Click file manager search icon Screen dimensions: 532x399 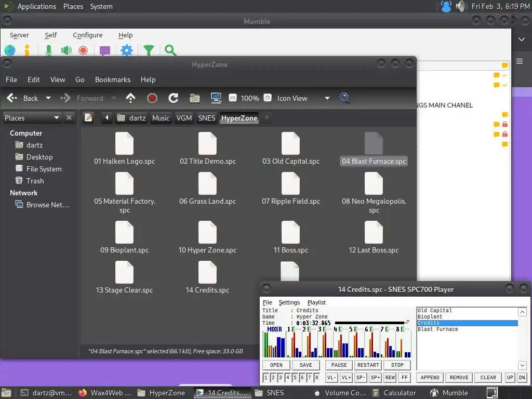[x=345, y=98]
